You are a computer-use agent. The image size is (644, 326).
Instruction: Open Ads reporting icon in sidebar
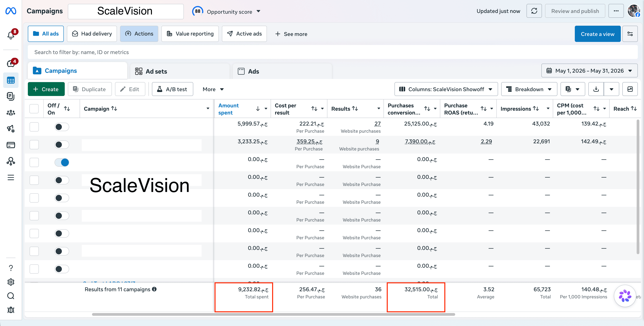point(11,96)
